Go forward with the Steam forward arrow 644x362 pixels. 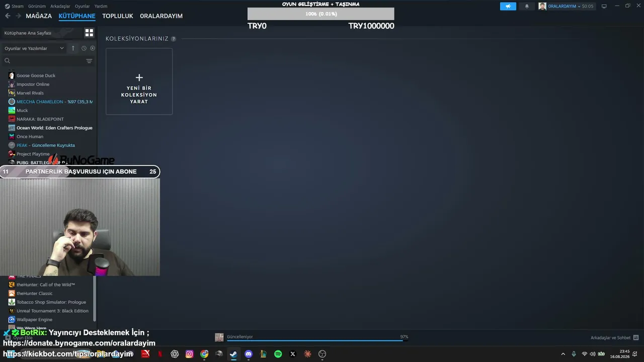pos(18,16)
